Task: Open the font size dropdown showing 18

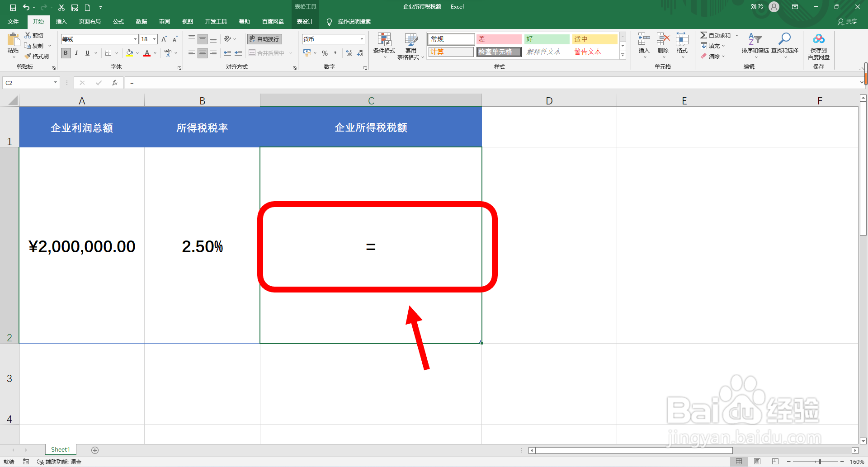Action: point(154,39)
